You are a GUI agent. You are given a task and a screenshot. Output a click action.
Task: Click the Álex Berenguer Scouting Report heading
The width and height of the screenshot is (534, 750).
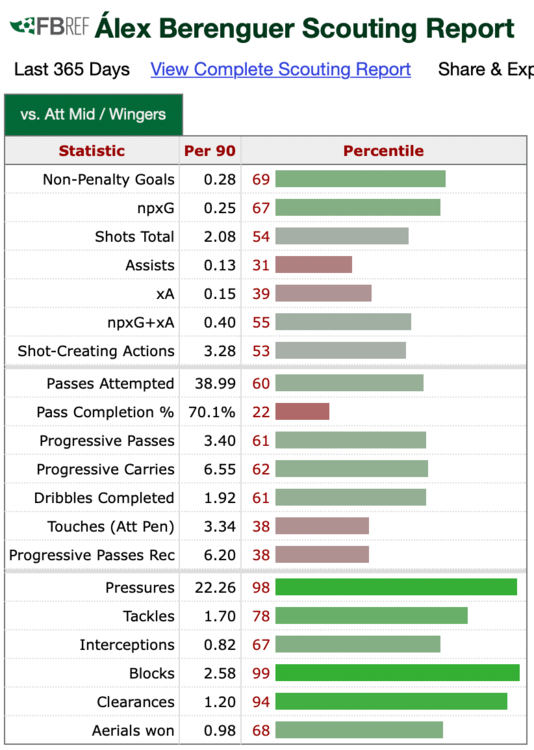coord(304,28)
